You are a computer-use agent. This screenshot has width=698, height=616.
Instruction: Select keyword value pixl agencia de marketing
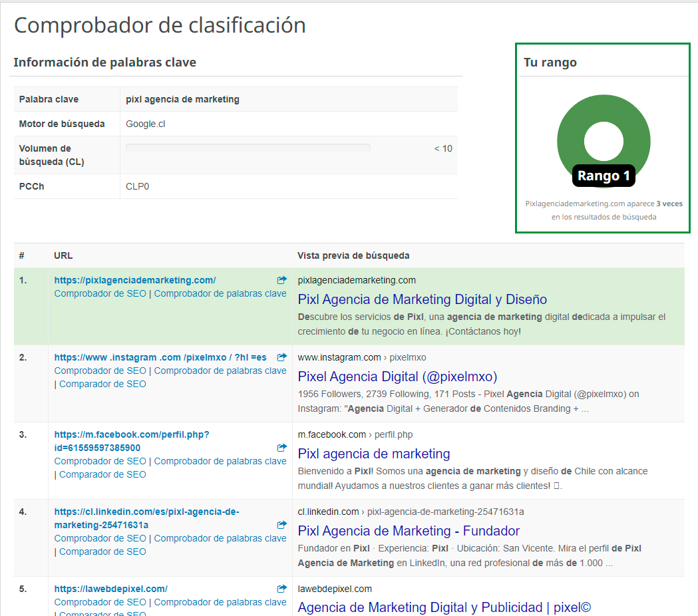[x=182, y=99]
